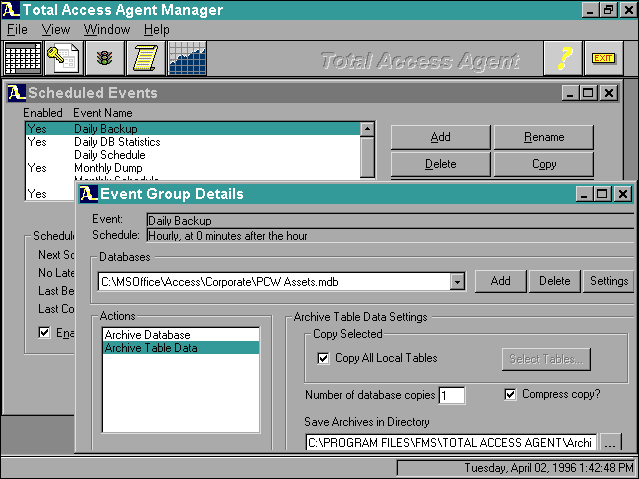Click the Save Archives directory browse button

(611, 442)
